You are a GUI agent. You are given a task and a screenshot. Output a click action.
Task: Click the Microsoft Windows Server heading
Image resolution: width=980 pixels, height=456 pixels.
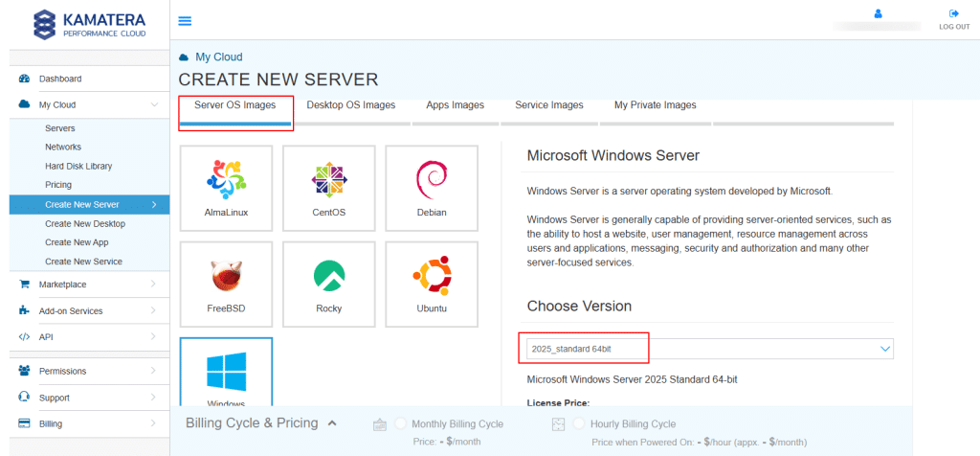(x=613, y=156)
